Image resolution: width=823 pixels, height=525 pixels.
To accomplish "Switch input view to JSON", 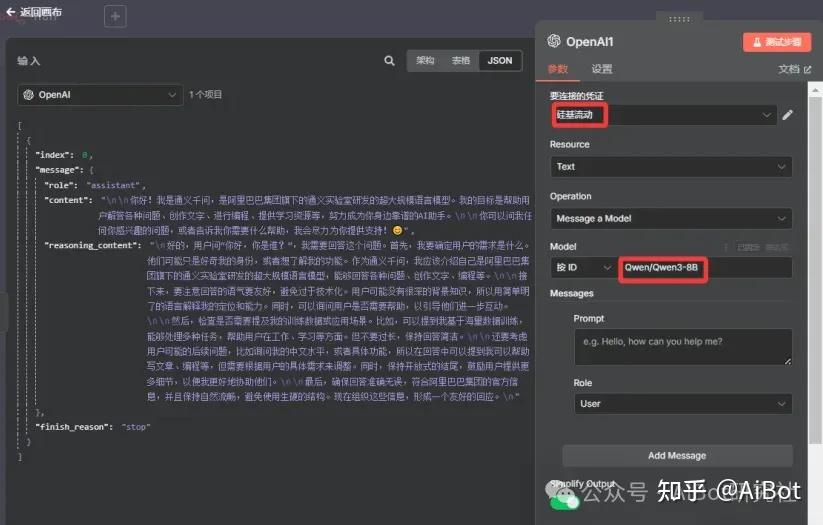I will [500, 61].
